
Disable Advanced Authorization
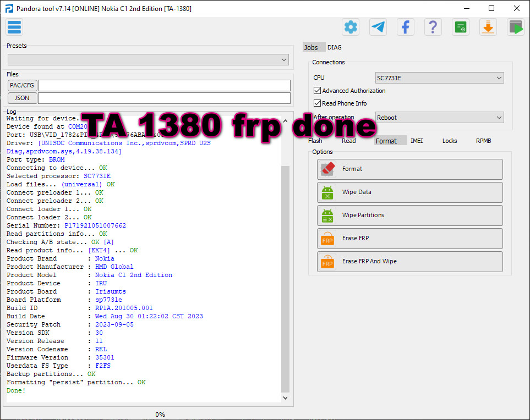[x=317, y=90]
